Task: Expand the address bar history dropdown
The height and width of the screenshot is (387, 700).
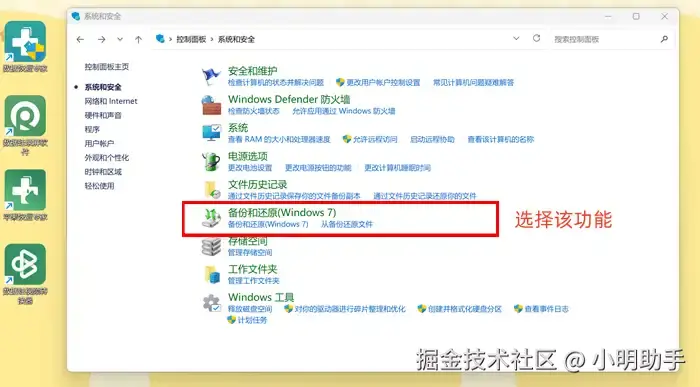Action: pos(516,39)
